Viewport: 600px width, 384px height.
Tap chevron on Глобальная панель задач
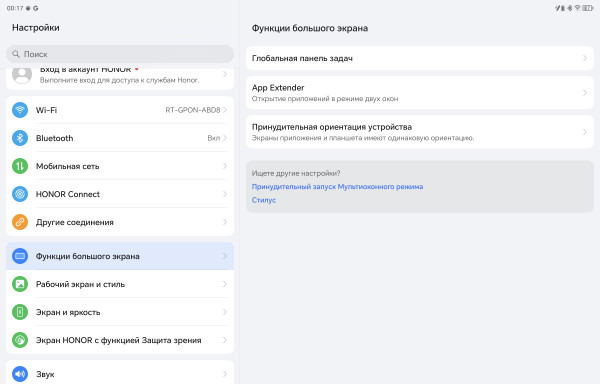coord(585,58)
